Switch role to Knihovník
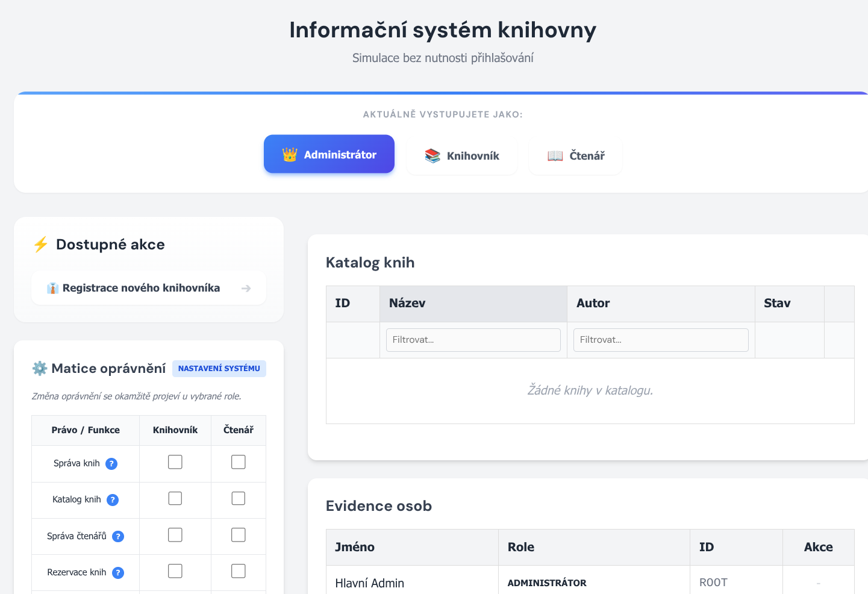The image size is (868, 594). tap(462, 156)
